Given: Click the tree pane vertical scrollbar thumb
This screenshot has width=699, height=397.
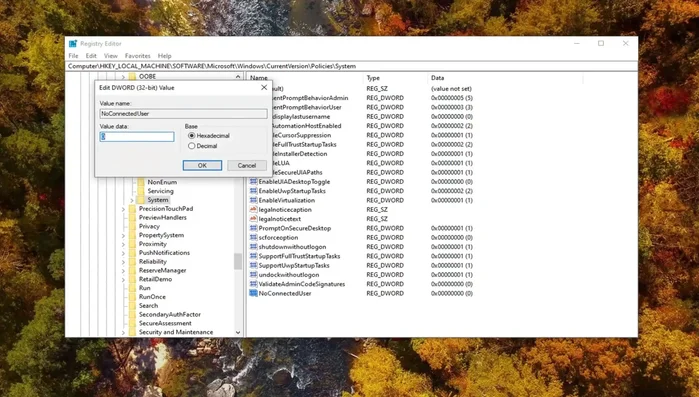Looking at the screenshot, I should [x=238, y=262].
